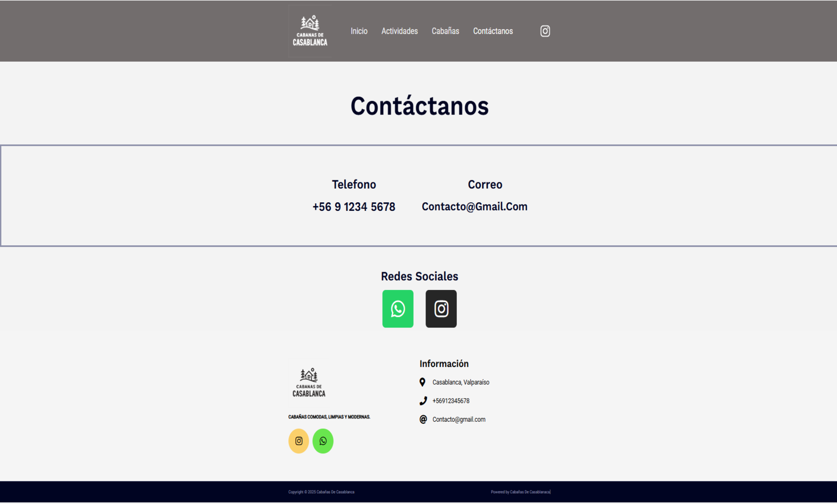Click the Powered by Cabañas De Casablanca text
Viewport: 837px width, 504px height.
[520, 492]
